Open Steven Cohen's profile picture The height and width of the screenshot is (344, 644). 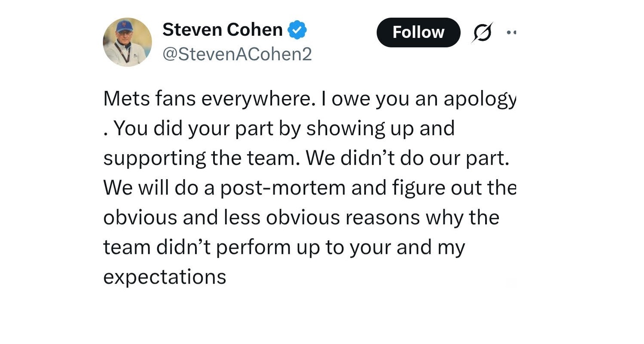127,42
